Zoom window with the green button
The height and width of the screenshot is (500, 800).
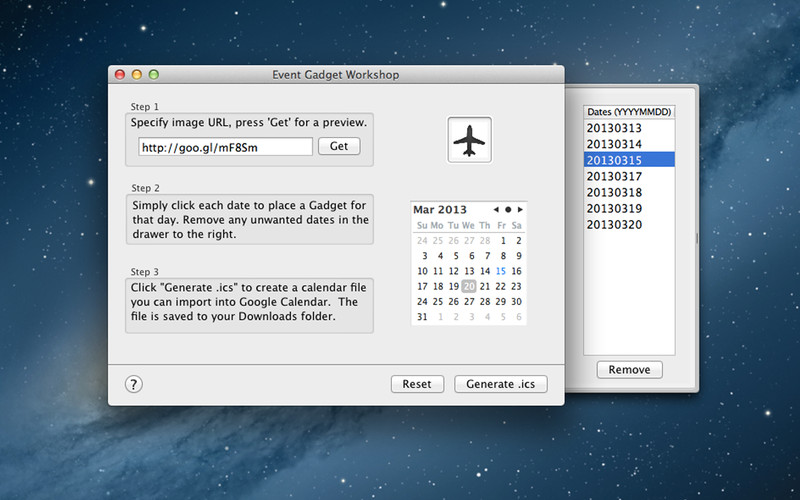coord(154,75)
